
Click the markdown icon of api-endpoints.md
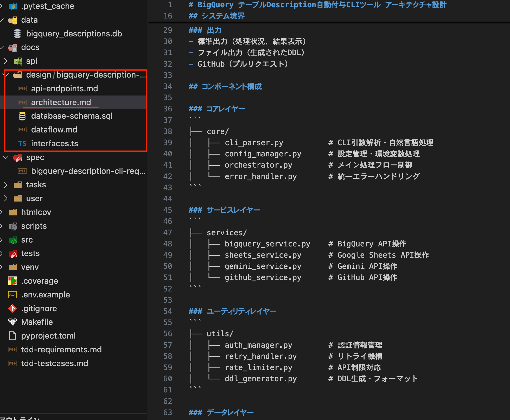pos(22,88)
